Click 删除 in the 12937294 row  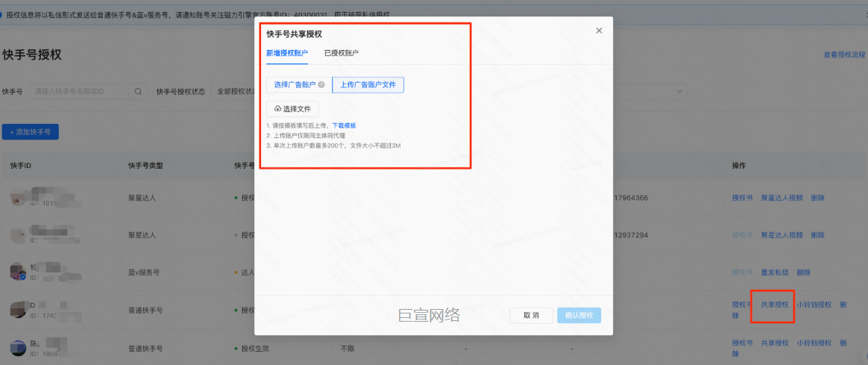click(817, 235)
